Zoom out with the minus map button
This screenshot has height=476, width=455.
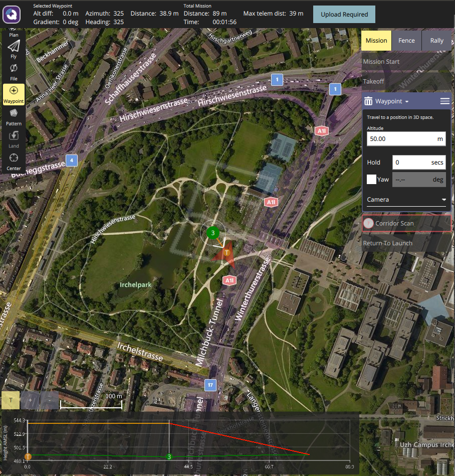(50, 400)
